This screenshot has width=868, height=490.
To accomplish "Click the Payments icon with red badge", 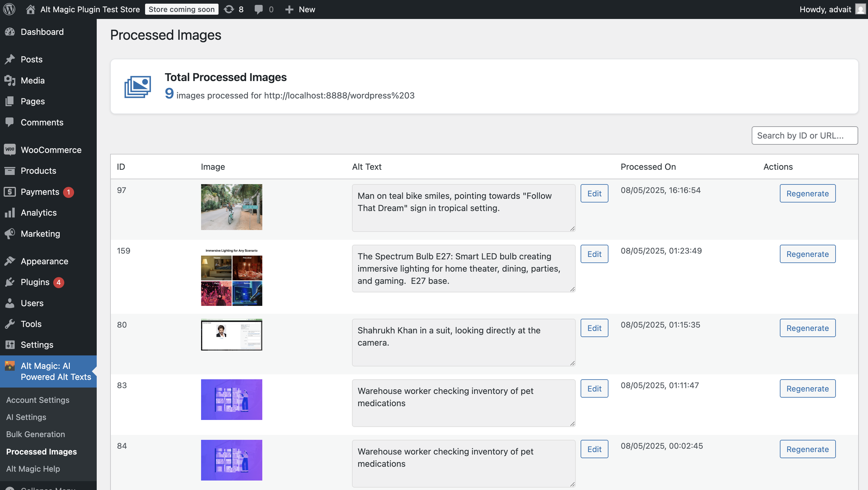I will pyautogui.click(x=10, y=191).
